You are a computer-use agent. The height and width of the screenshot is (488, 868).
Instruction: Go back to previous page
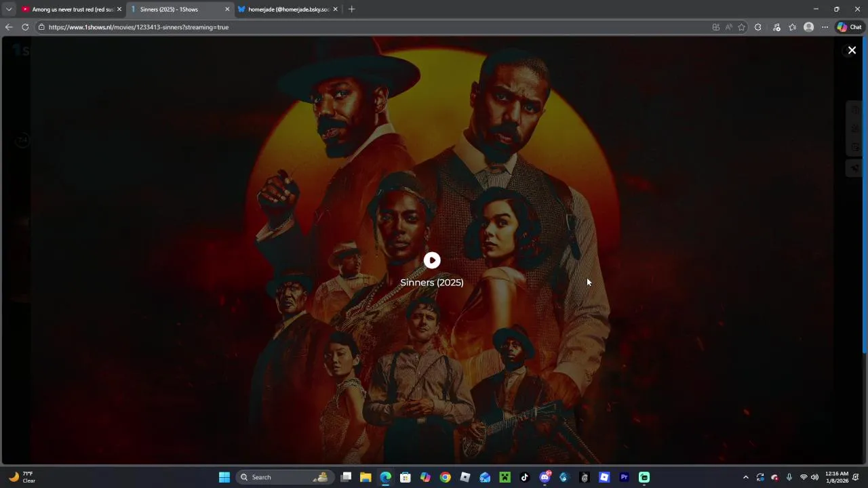pyautogui.click(x=9, y=27)
